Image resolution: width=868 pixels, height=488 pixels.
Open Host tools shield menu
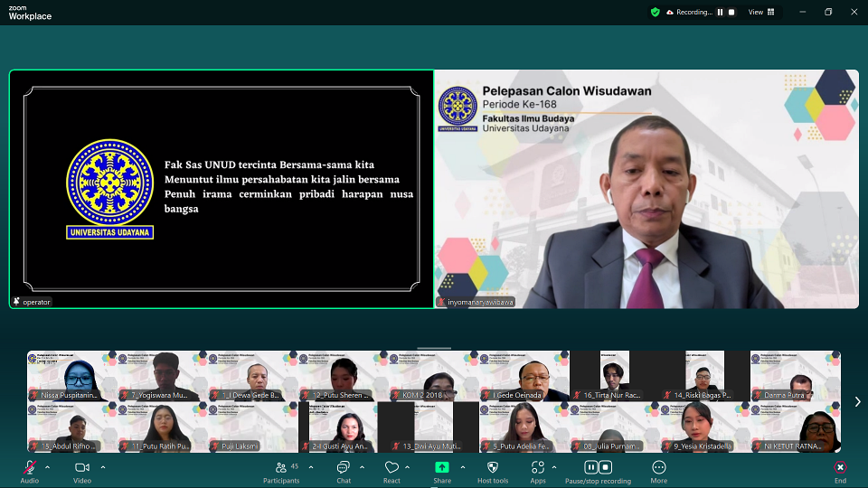493,472
